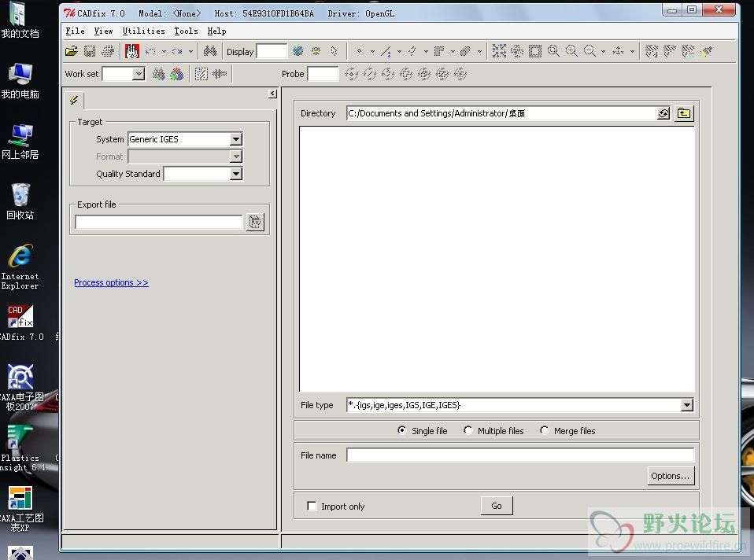This screenshot has height=560, width=754.
Task: Select the Single file radio button
Action: tap(401, 430)
